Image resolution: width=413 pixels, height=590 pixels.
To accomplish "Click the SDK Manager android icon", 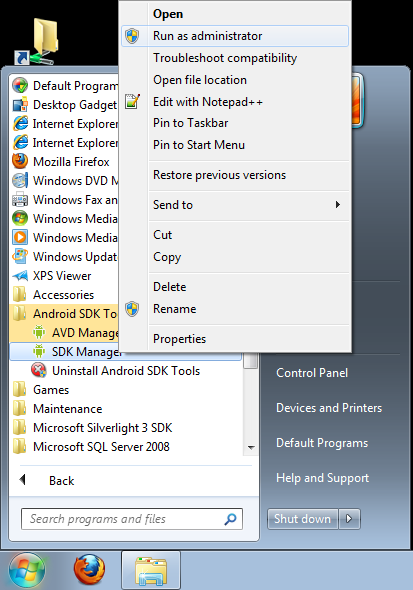I will click(39, 351).
